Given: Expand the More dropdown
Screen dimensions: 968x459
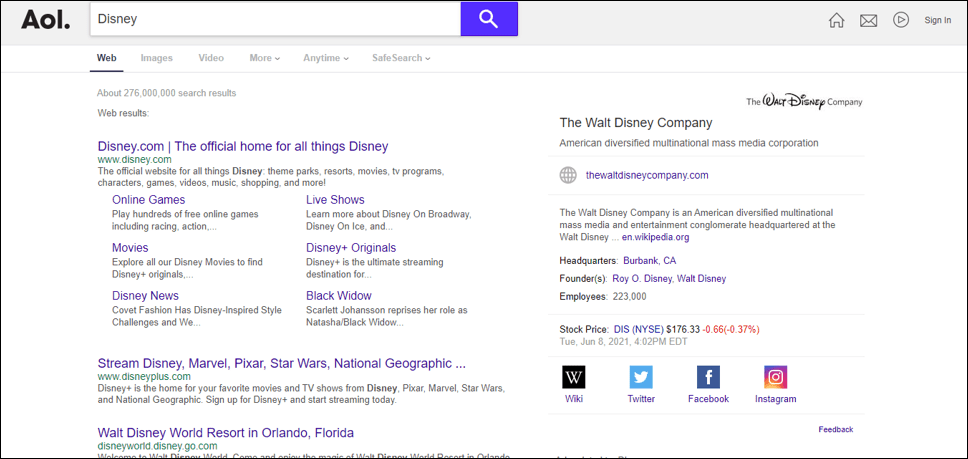Looking at the screenshot, I should pyautogui.click(x=265, y=58).
